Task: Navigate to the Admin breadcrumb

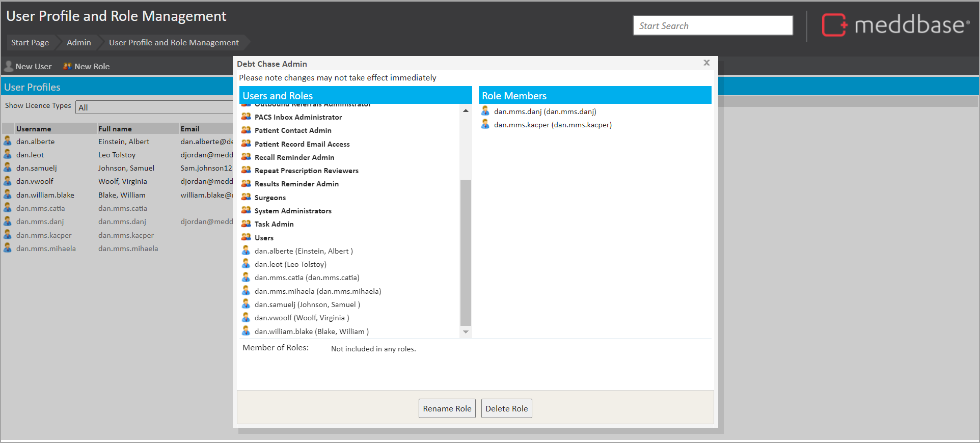Action: click(79, 43)
